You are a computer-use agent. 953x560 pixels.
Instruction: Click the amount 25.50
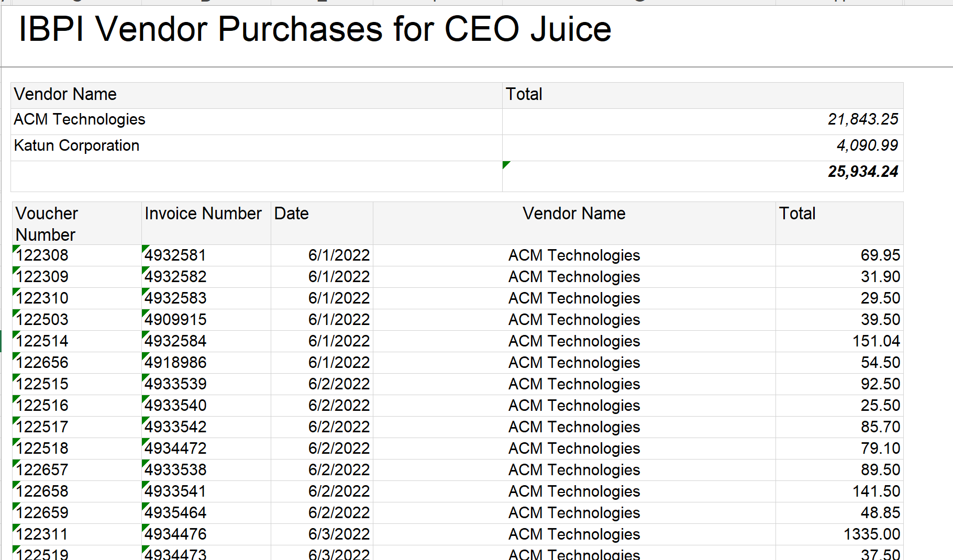click(880, 406)
